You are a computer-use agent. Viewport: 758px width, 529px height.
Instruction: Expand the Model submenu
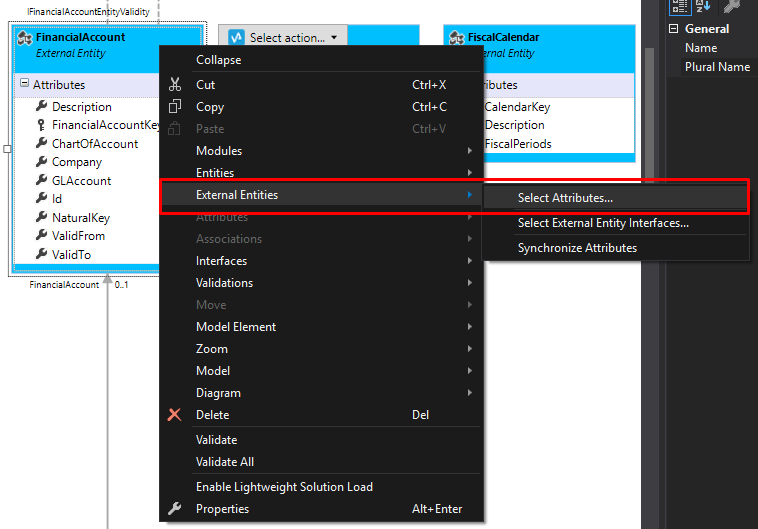pyautogui.click(x=321, y=371)
